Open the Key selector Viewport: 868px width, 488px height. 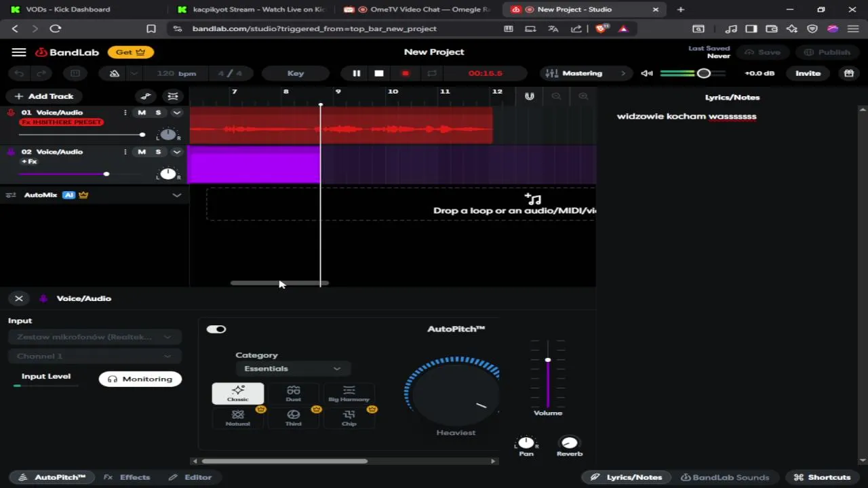(296, 73)
